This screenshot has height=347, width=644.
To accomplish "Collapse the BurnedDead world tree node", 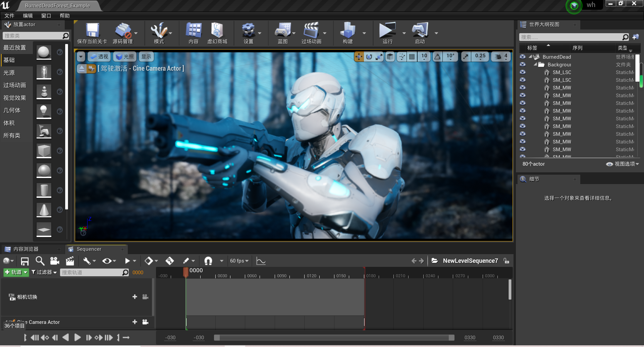I will tap(530, 57).
